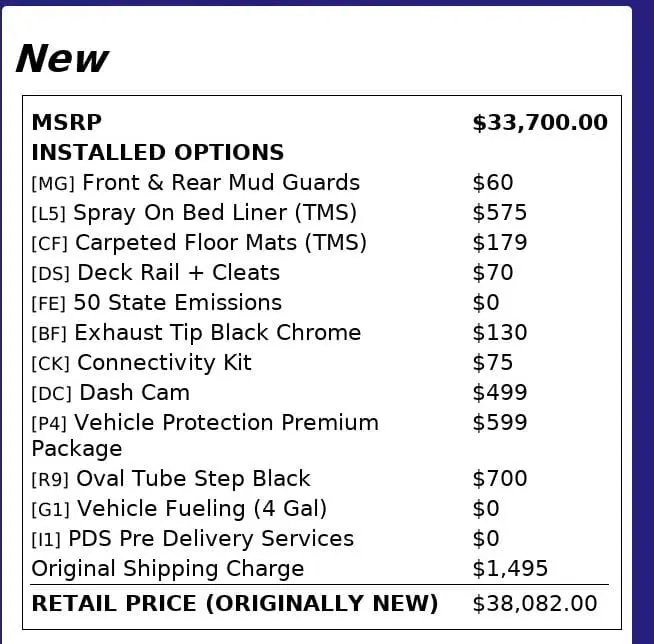Select the Original Shipping Charge label
The height and width of the screenshot is (644, 654).
[168, 569]
